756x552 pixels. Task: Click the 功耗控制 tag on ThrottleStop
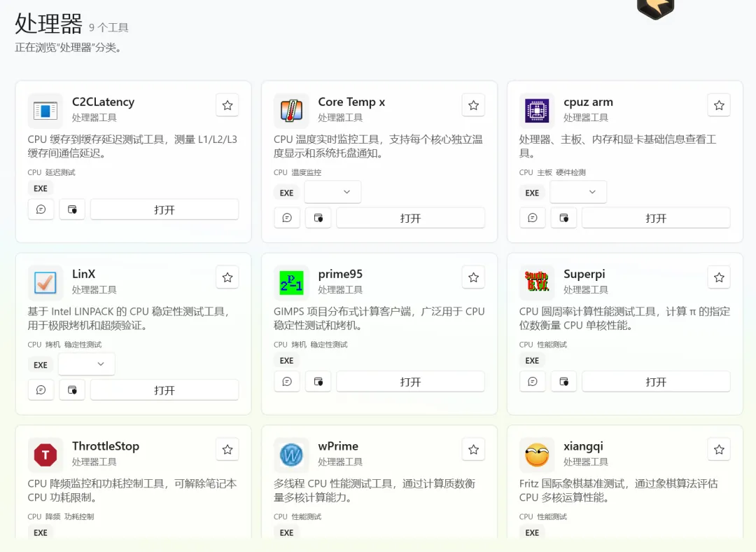[x=79, y=517]
